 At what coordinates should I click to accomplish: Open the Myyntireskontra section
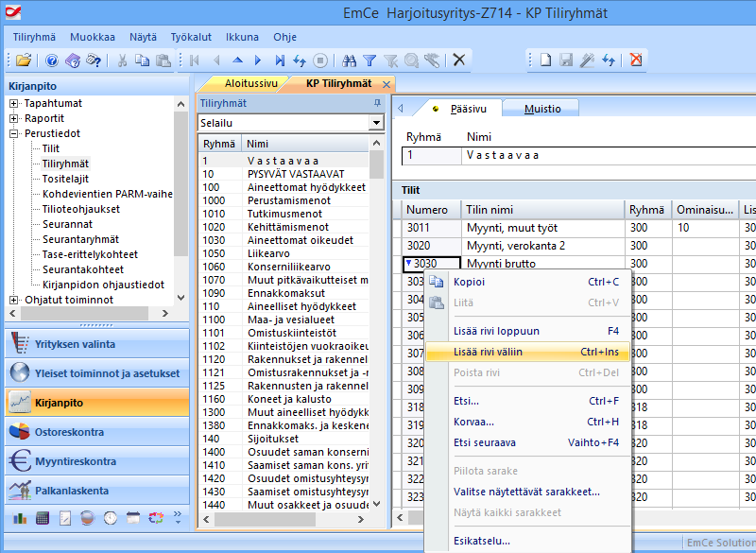[x=97, y=461]
